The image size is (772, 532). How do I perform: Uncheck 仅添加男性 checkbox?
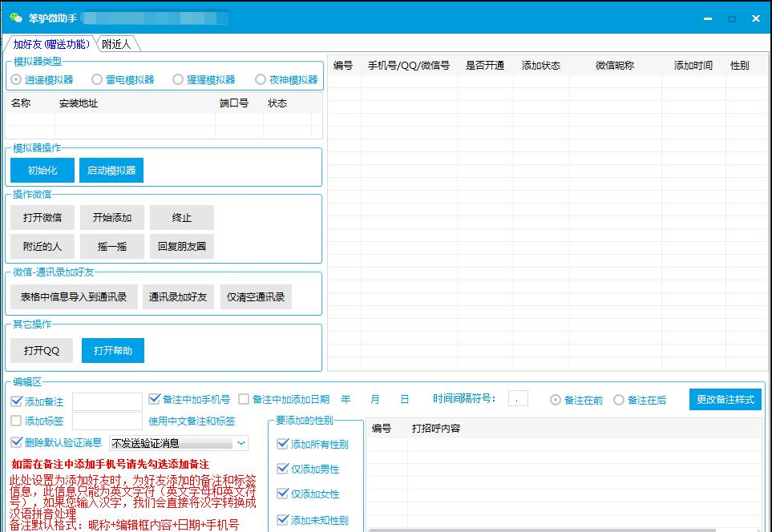[282, 468]
